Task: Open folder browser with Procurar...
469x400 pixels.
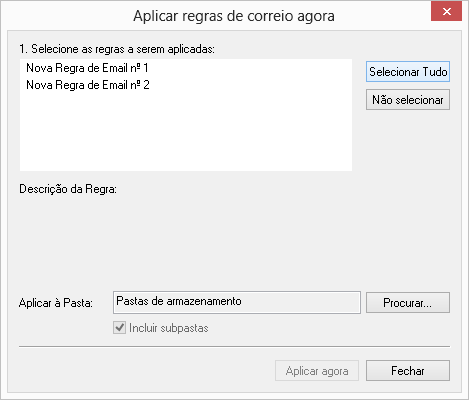Action: pos(408,303)
